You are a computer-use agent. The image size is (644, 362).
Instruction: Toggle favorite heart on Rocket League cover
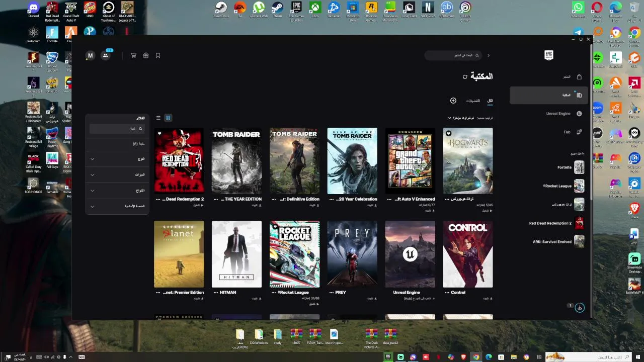pos(275,227)
